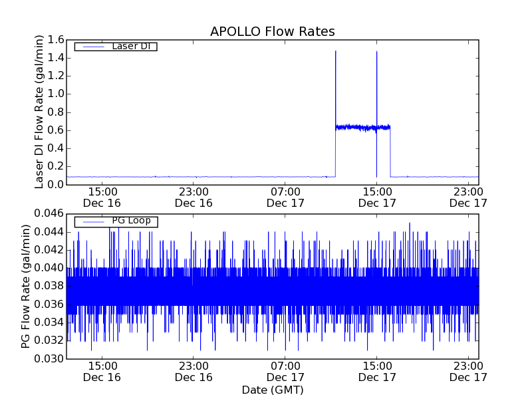Click "23:00 Dec 17" tick under bottom plot
The image size is (532, 399).
click(x=467, y=371)
